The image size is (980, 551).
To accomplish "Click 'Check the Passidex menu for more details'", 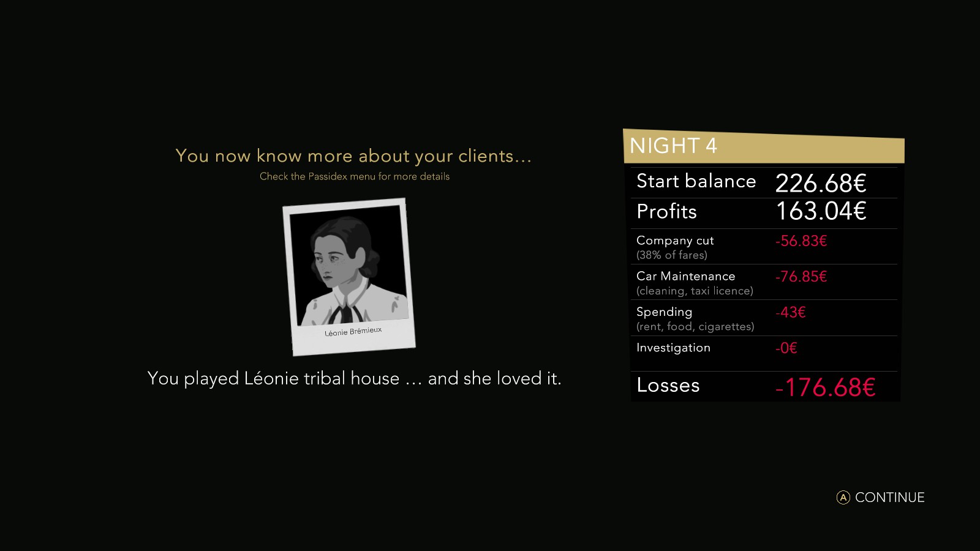I will coord(355,176).
